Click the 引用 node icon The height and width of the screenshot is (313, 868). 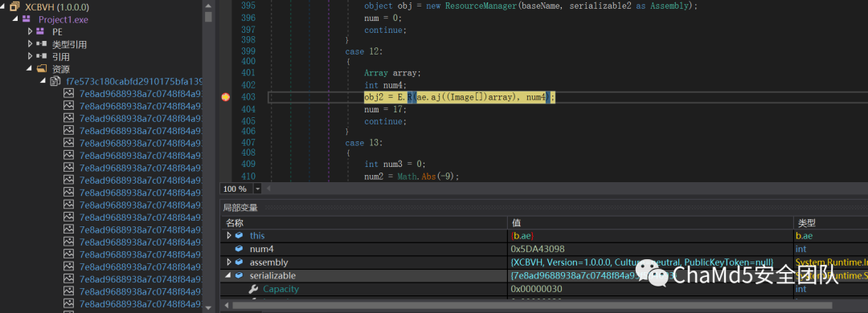coord(41,56)
